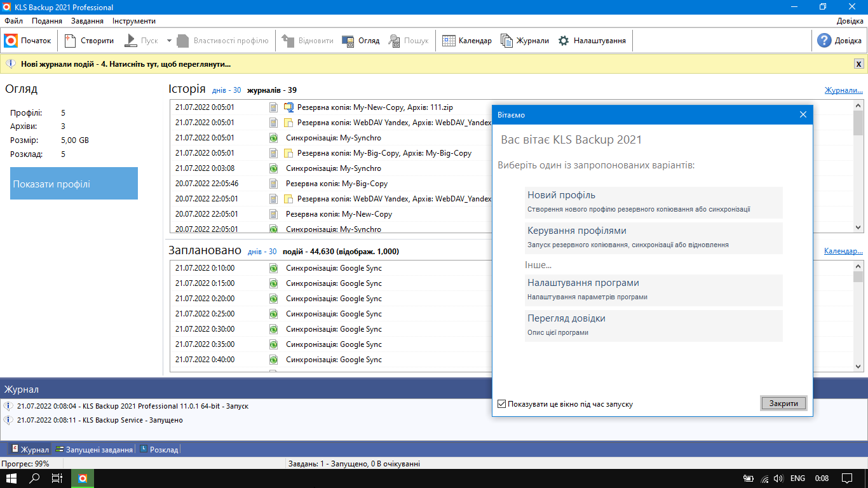The height and width of the screenshot is (488, 868).
Task: Click archive icon in My-Big-Copy archive row
Action: point(288,153)
